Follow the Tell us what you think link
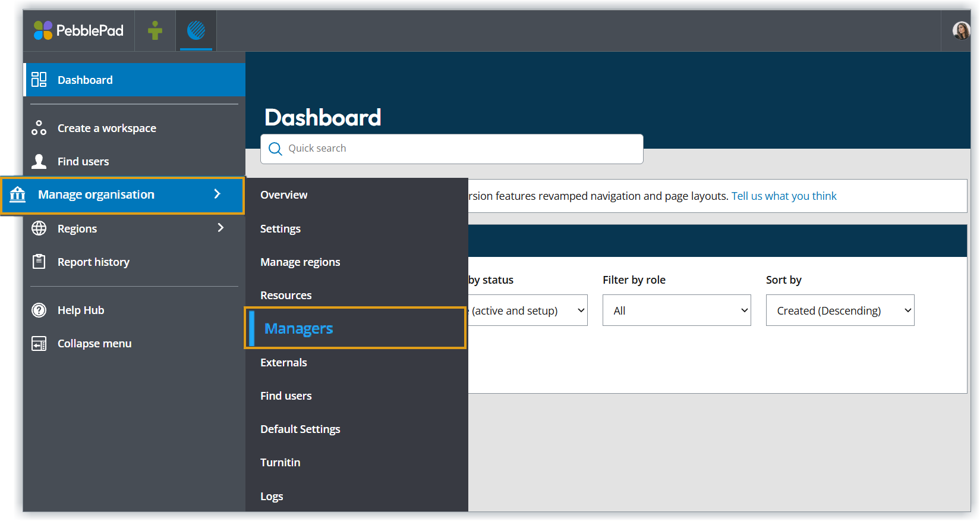This screenshot has height=521, width=980. pos(784,196)
